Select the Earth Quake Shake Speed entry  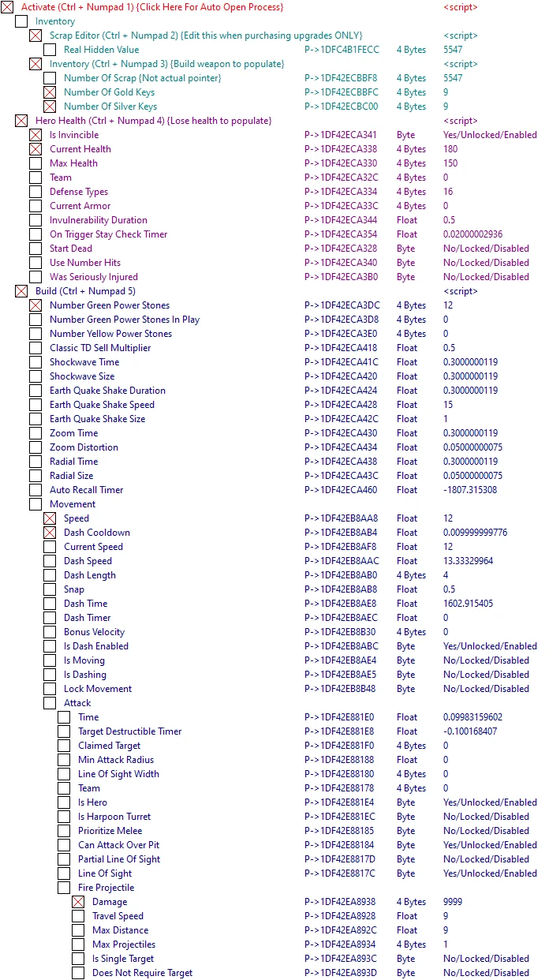tap(103, 405)
